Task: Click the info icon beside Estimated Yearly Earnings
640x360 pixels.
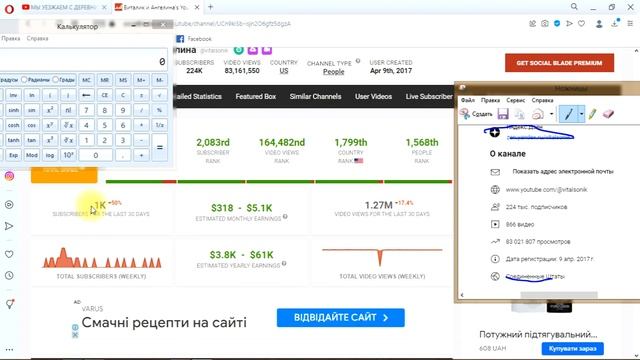Action: [x=284, y=264]
